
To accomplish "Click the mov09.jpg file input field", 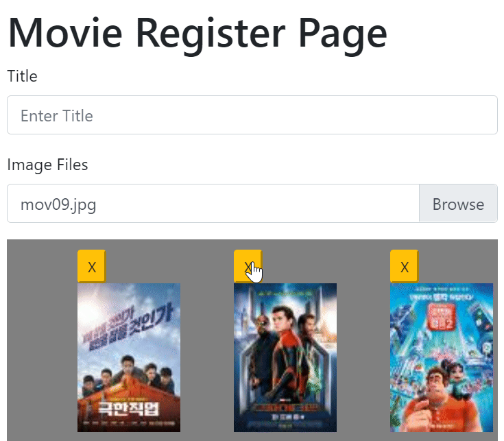I will [213, 204].
